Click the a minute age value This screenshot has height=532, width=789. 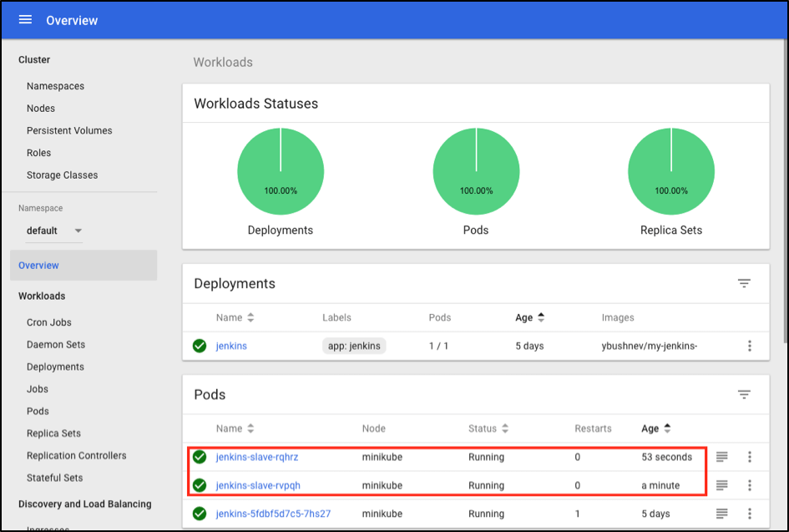tap(660, 485)
